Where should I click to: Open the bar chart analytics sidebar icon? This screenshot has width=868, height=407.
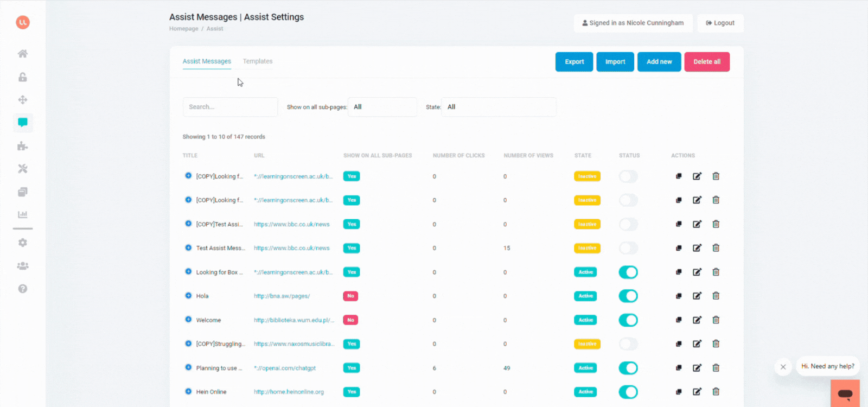click(23, 214)
